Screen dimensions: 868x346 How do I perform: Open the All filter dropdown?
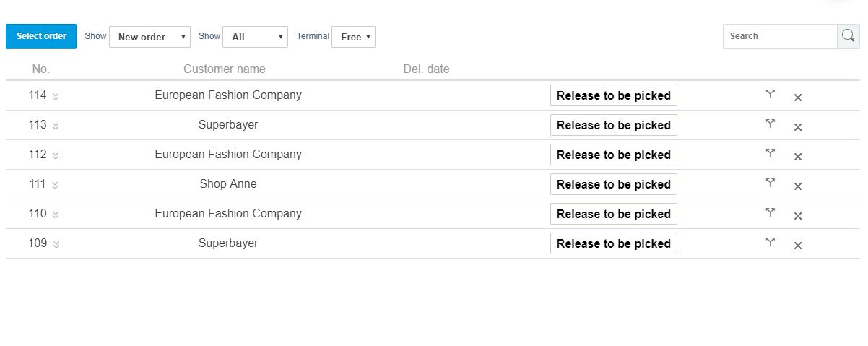[255, 37]
